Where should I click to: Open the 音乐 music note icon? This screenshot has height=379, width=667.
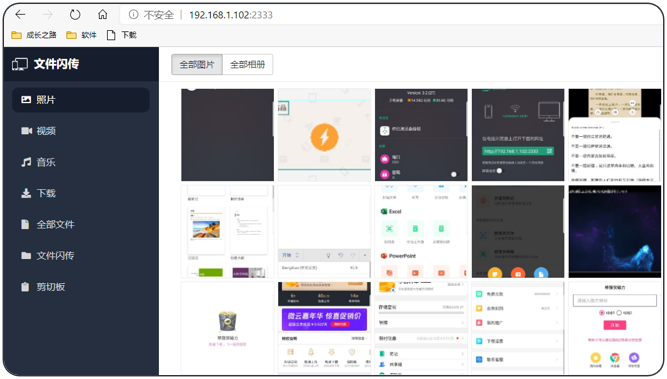(26, 162)
